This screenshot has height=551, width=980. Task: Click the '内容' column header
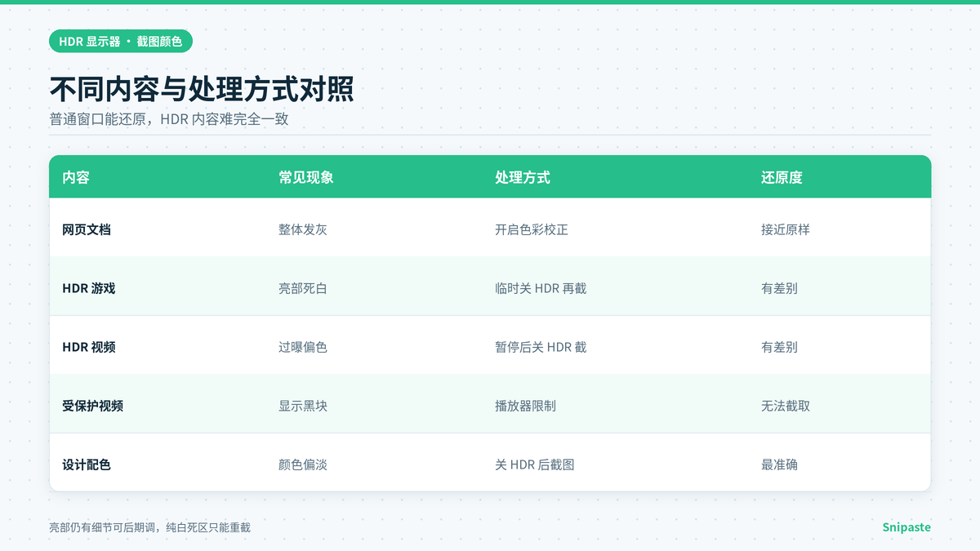coord(76,177)
